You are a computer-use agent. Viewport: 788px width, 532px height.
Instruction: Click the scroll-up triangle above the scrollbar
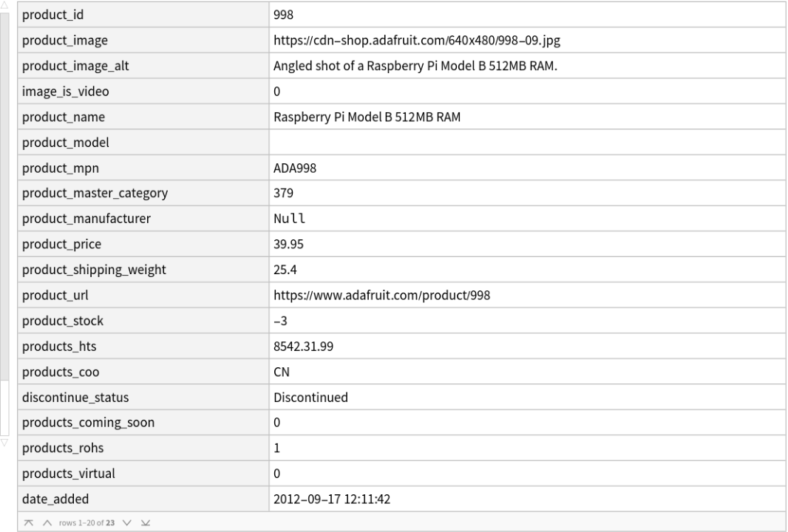[x=6, y=4]
